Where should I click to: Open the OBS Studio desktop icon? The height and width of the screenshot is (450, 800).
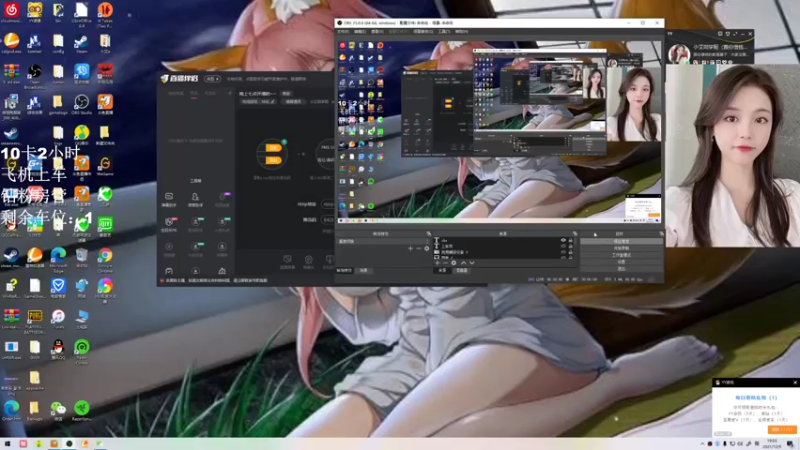[82, 102]
